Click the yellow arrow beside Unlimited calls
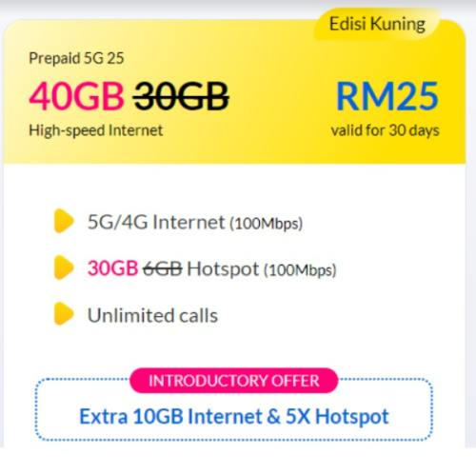This screenshot has width=476, height=475. pos(64,314)
